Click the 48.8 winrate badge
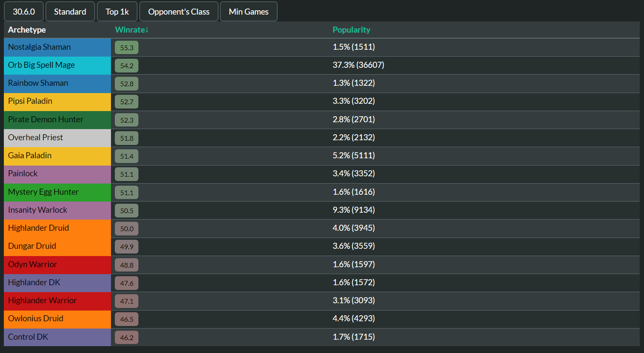644x353 pixels. 126,265
